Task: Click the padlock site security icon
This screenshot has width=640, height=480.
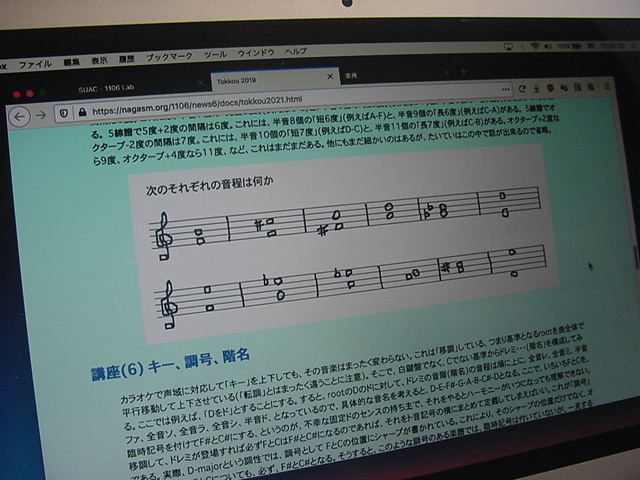Action: point(82,112)
